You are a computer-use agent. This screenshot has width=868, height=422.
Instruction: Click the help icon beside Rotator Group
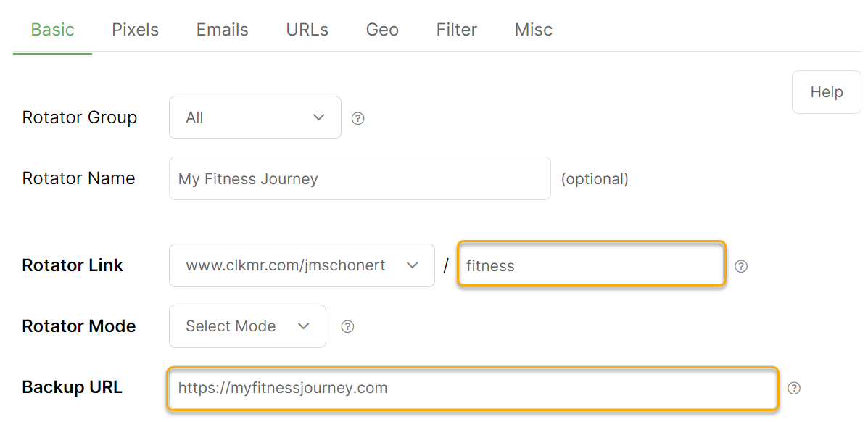pyautogui.click(x=358, y=118)
